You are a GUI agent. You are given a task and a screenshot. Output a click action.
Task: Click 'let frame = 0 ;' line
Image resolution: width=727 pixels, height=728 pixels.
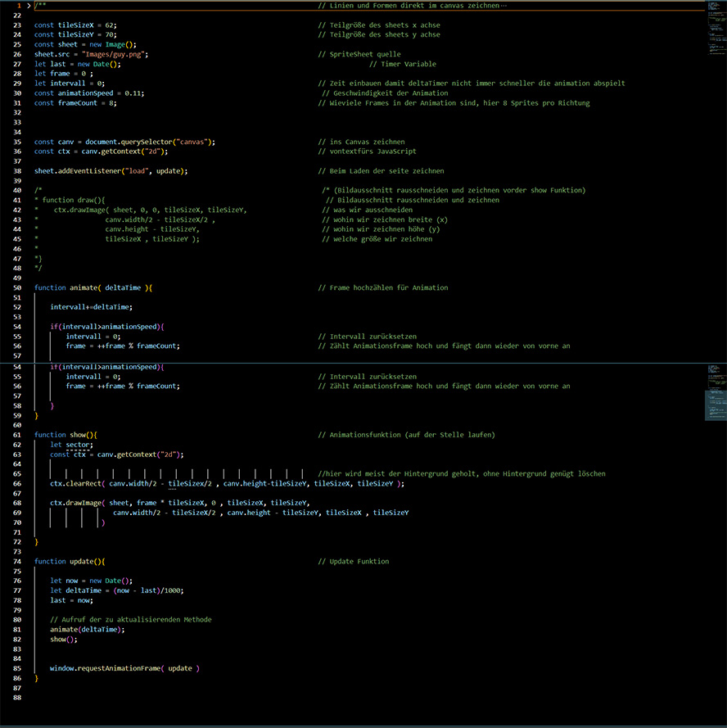point(64,74)
